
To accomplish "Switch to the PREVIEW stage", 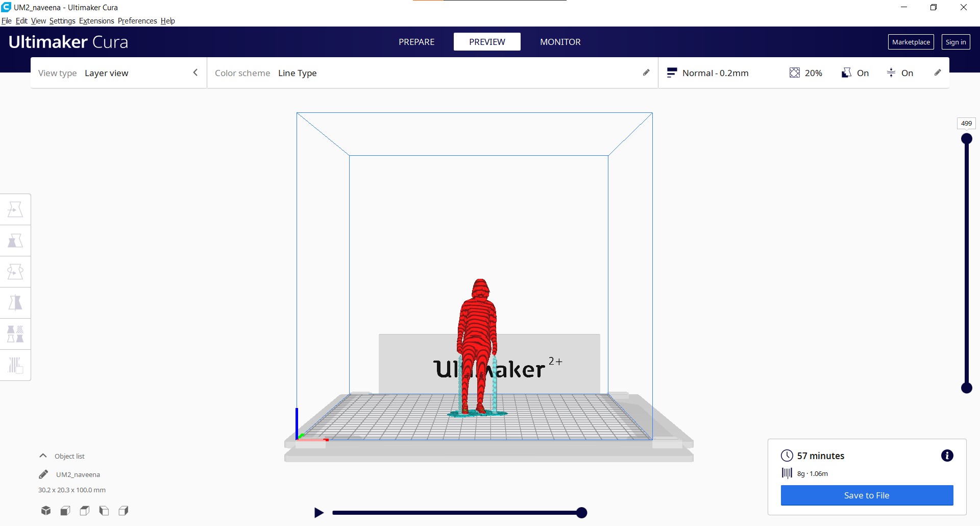I will (487, 42).
